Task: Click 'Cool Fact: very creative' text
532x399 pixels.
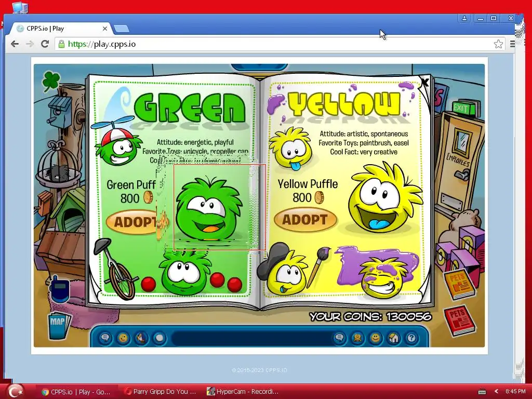Action: (x=364, y=152)
